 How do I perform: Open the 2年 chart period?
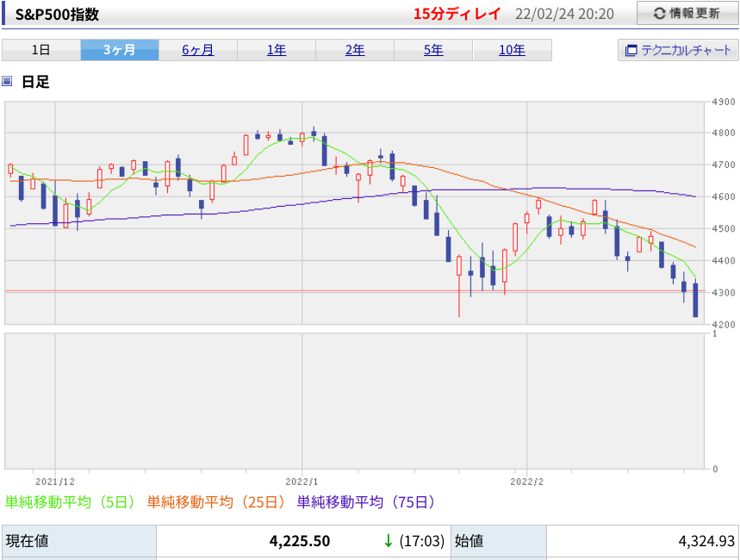coord(354,50)
